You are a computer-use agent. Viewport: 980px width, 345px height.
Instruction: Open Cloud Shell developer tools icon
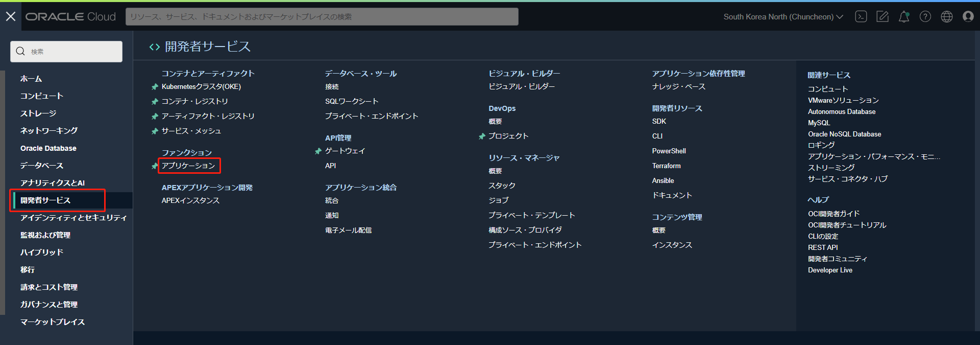[x=861, y=17]
